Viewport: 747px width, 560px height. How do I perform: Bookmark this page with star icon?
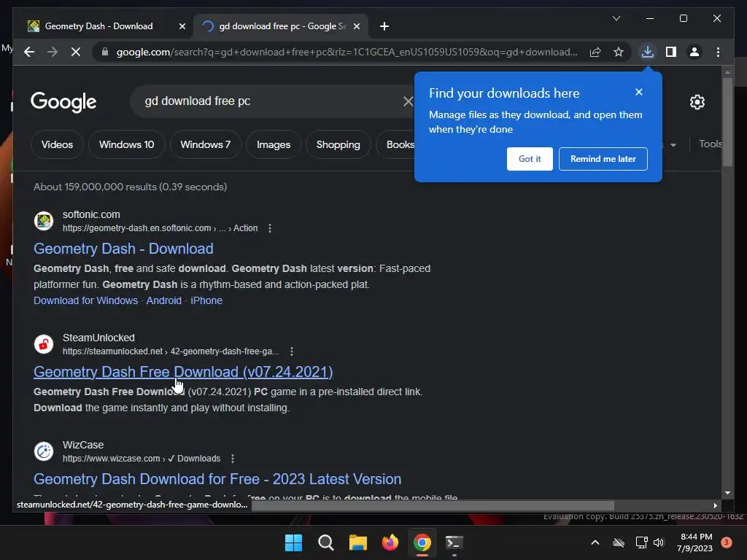pos(619,52)
